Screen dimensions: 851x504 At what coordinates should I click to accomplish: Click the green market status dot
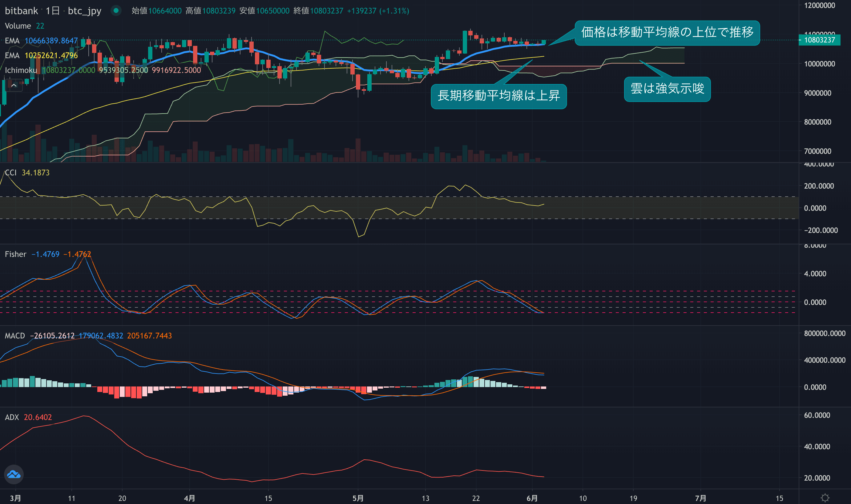pos(116,10)
